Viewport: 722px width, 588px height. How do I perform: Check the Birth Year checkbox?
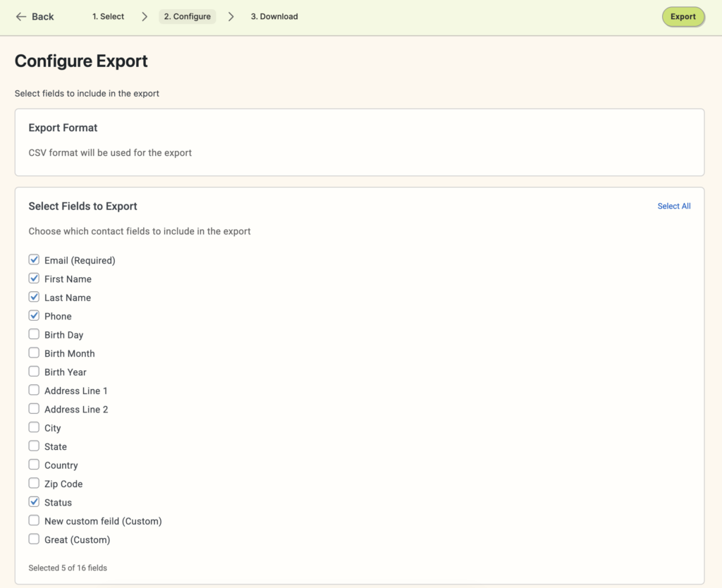click(x=34, y=372)
